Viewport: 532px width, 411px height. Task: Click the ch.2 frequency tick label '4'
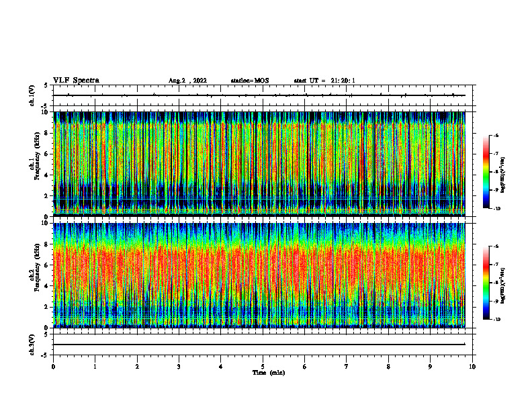coord(47,286)
